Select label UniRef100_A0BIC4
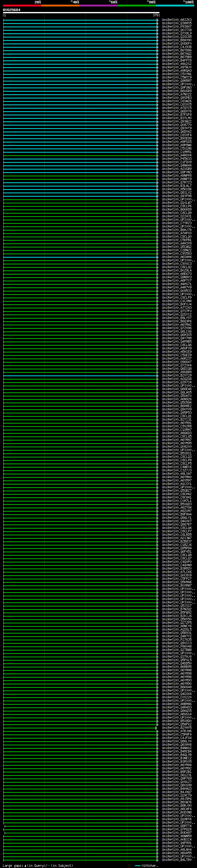 (176, 840)
